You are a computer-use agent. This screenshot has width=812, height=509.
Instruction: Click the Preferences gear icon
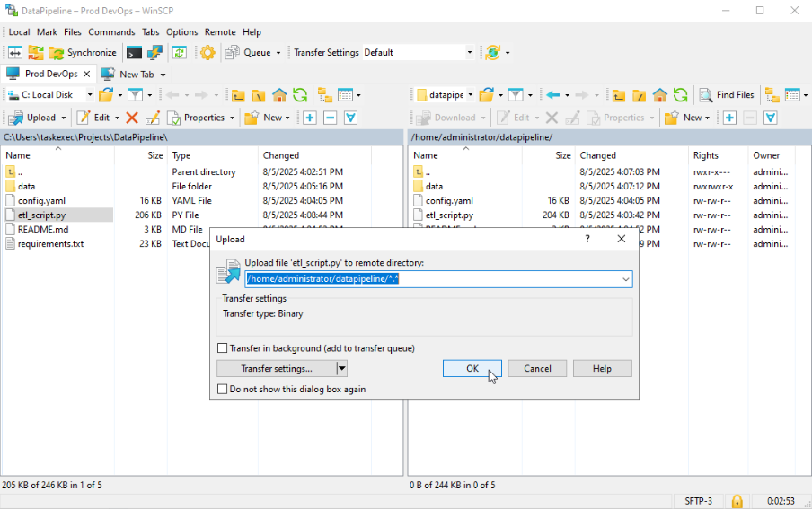[x=207, y=53]
